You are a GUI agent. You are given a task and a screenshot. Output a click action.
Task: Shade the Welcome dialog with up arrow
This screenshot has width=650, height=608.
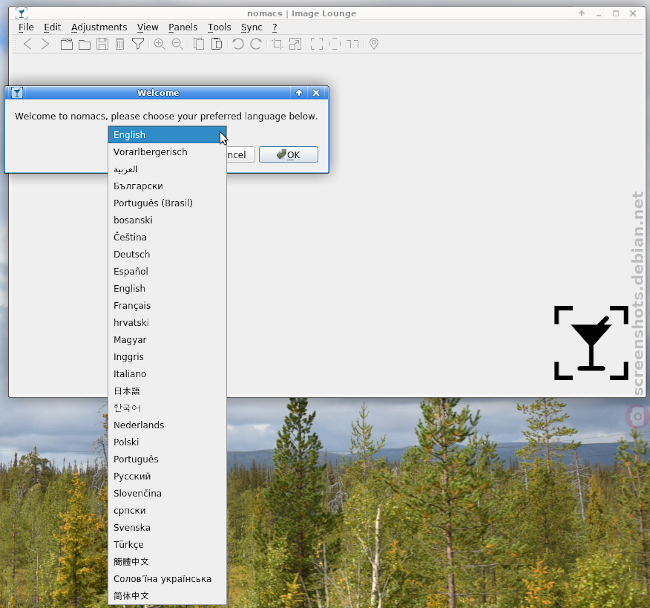point(299,93)
